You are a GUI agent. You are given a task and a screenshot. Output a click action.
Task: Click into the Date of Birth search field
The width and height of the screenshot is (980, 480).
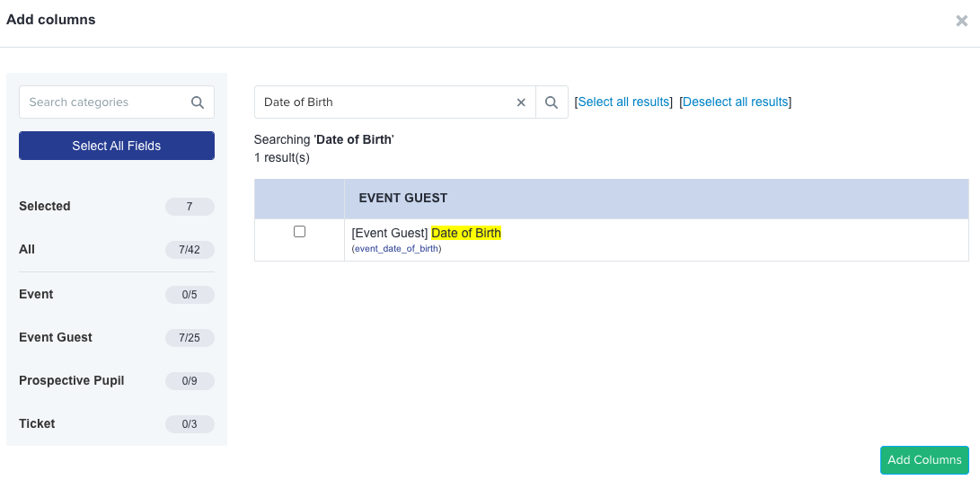(x=384, y=102)
